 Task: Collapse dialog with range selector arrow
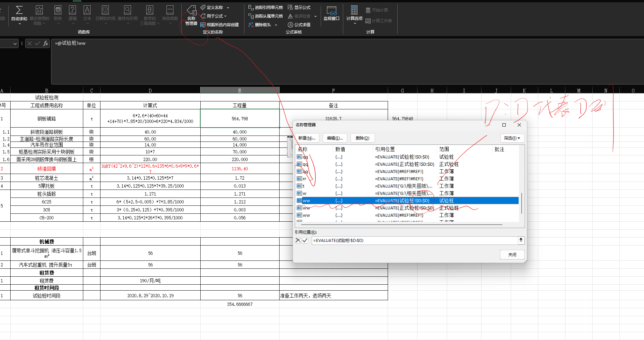pos(521,240)
